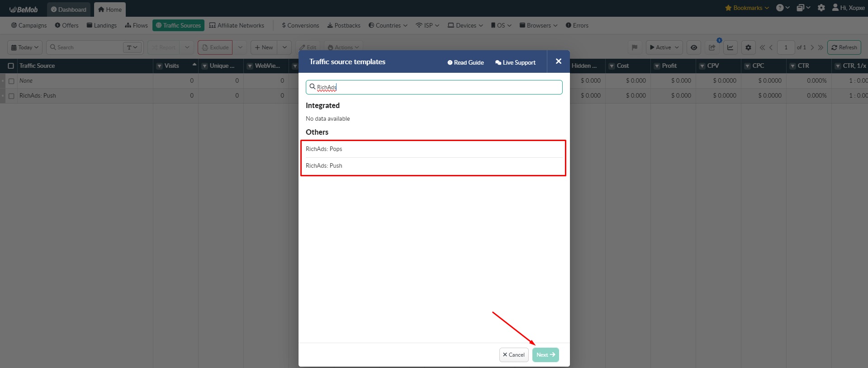
Task: Open the Read Guide link
Action: tap(465, 62)
